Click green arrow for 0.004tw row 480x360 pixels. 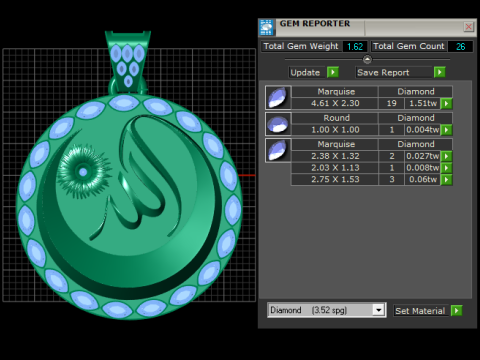pyautogui.click(x=446, y=130)
